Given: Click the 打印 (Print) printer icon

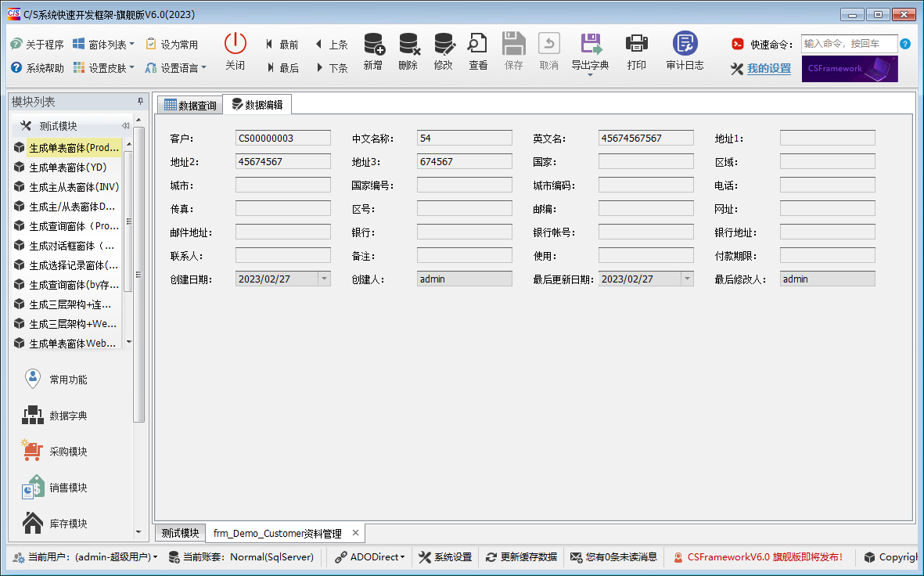Looking at the screenshot, I should (637, 45).
